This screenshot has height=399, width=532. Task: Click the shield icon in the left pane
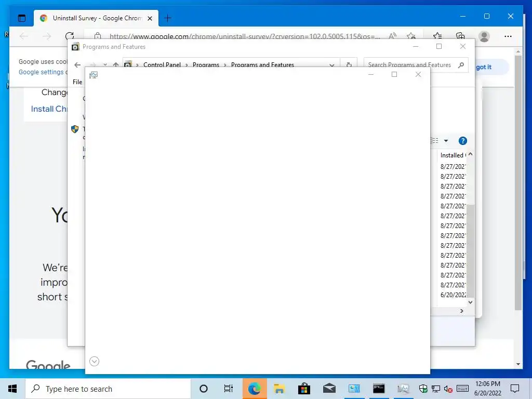(75, 129)
